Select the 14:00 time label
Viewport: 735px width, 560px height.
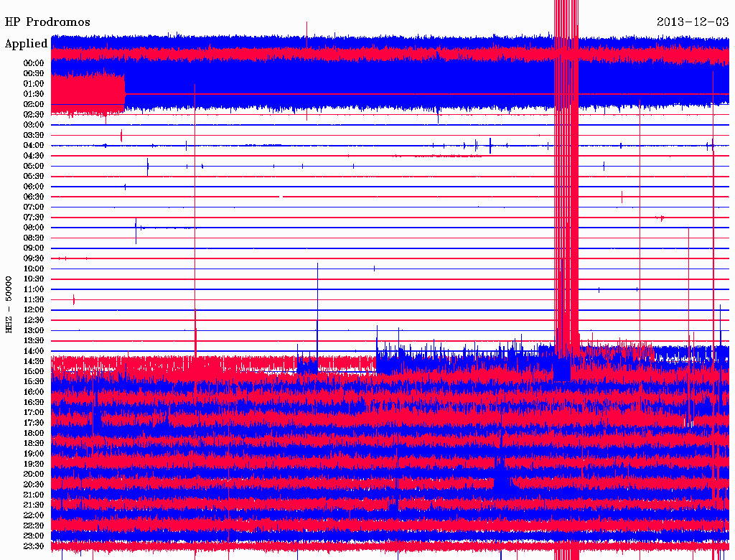[x=34, y=351]
